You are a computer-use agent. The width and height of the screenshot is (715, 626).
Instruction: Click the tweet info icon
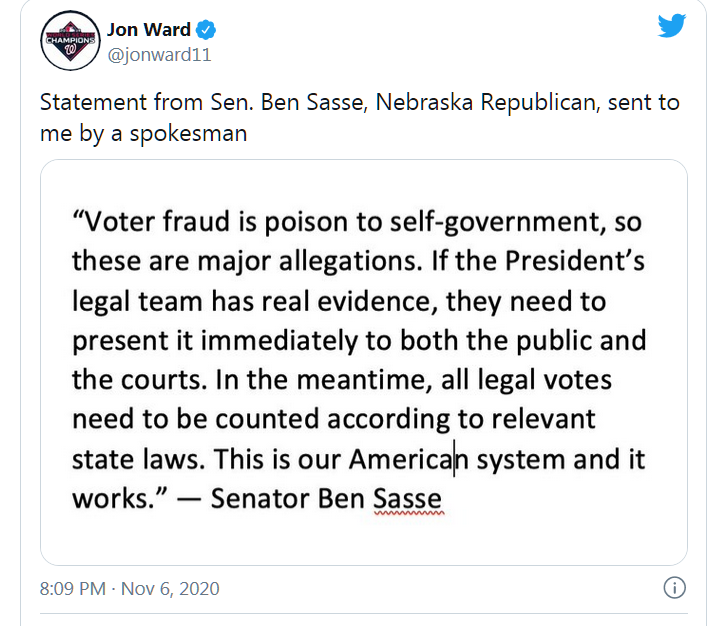click(x=675, y=588)
